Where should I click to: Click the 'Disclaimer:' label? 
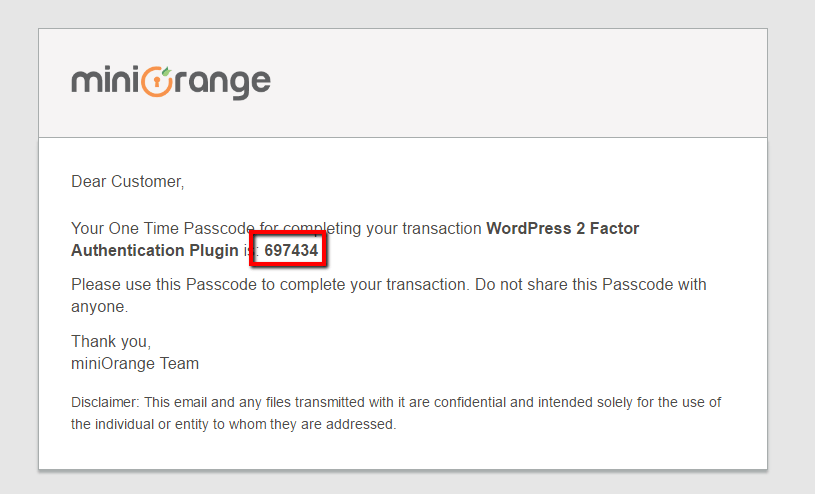(x=106, y=402)
